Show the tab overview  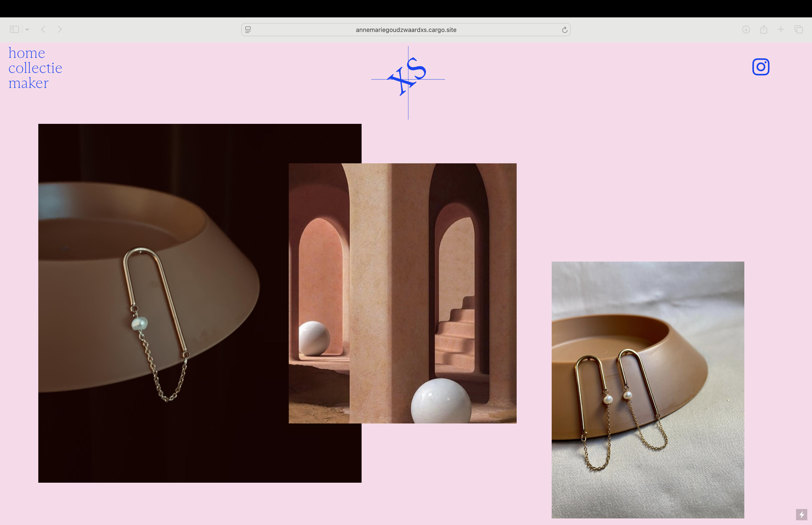(798, 29)
